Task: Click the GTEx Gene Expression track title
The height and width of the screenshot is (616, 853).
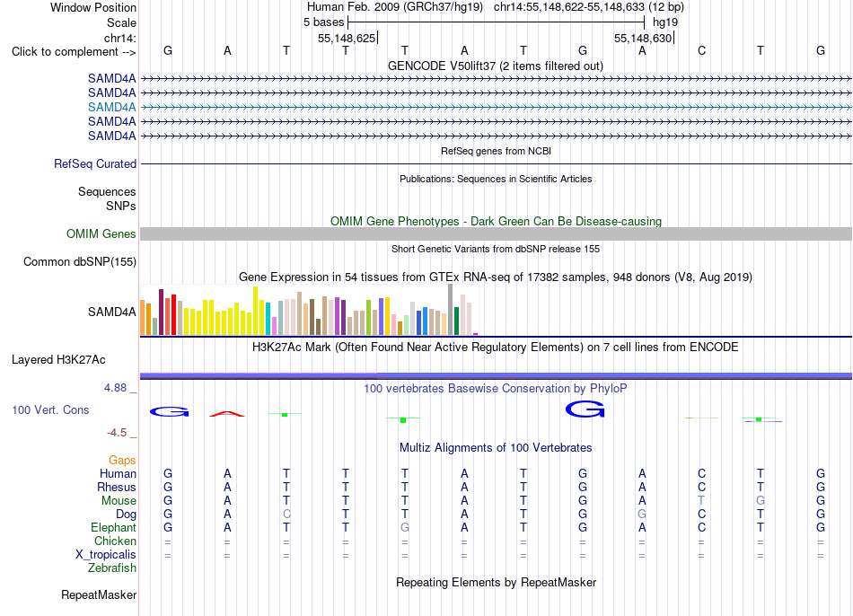Action: click(496, 277)
